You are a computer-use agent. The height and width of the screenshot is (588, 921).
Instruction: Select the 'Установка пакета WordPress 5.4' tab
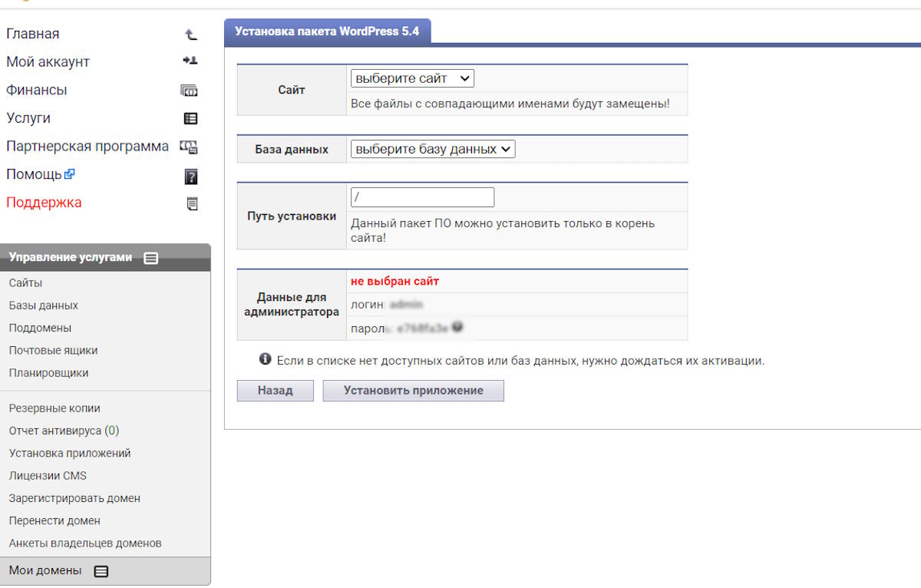point(327,31)
